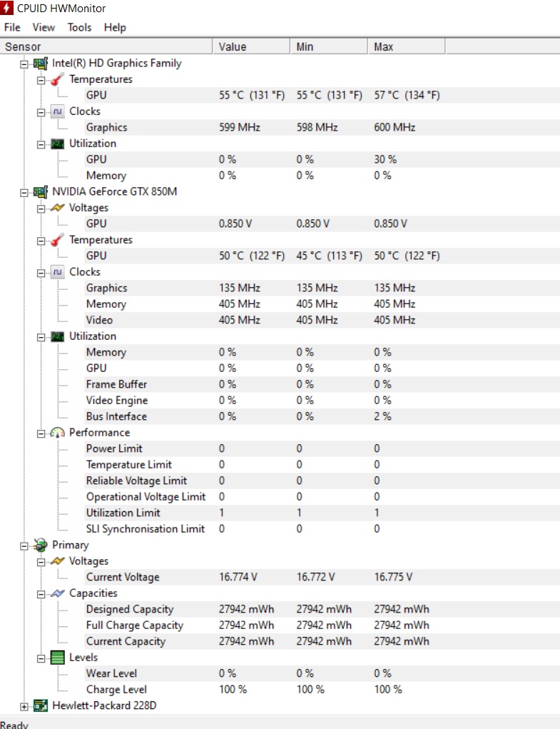
Task: Click the Value column header
Action: tap(251, 46)
